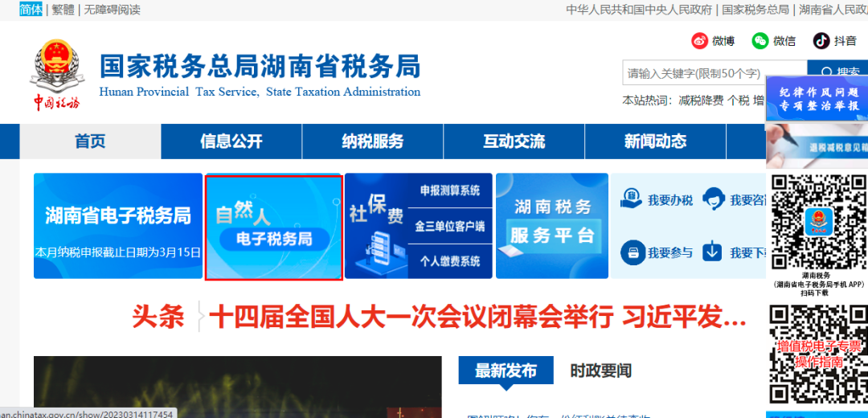Screen dimensions: 868x418
Task: Select the 最新发布 tab
Action: (x=506, y=371)
